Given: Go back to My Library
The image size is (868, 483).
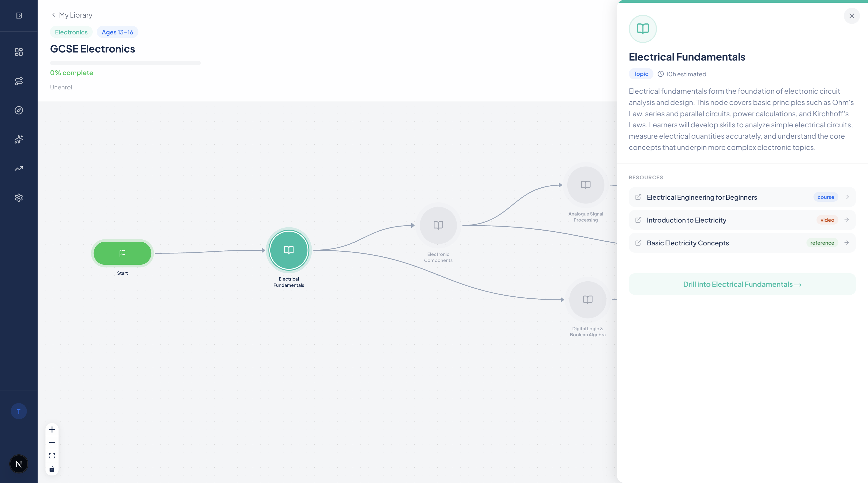Looking at the screenshot, I should pos(72,15).
